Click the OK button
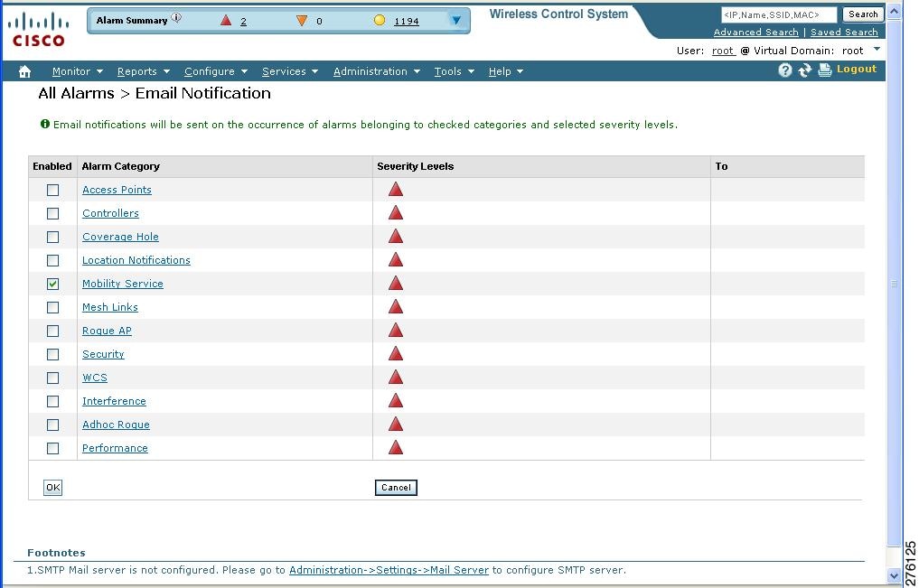919x588 pixels. (52, 487)
